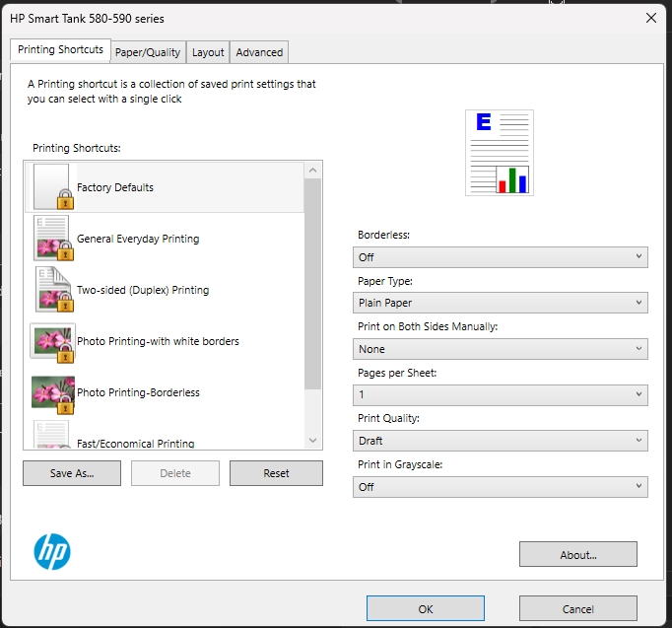Image resolution: width=672 pixels, height=628 pixels.
Task: Click the Photo Printing-with white borders icon
Action: pyautogui.click(x=52, y=342)
